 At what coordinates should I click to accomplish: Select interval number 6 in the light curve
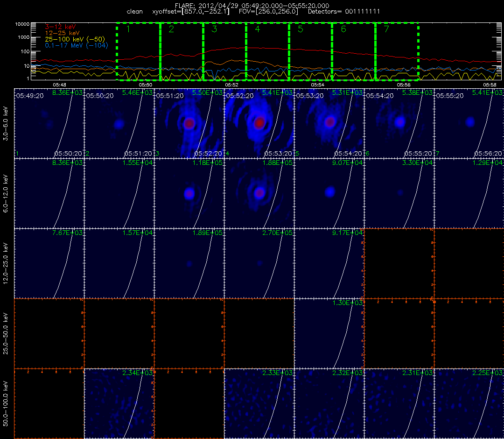[343, 29]
